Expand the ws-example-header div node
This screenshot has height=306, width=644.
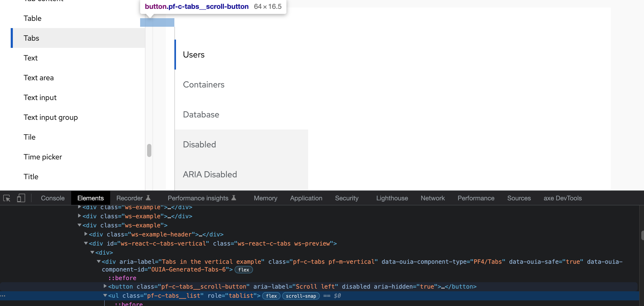[86, 234]
